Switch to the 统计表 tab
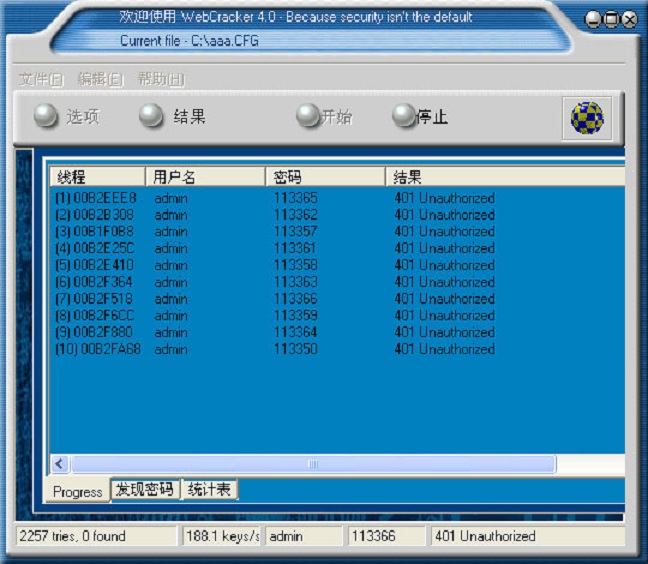Viewport: 648px width, 564px height. tap(209, 490)
